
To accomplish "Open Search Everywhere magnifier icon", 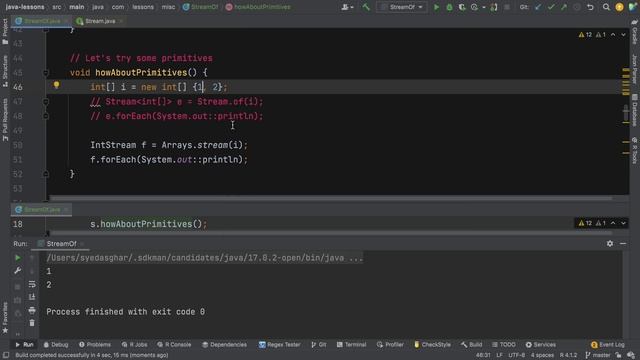I will coord(607,7).
